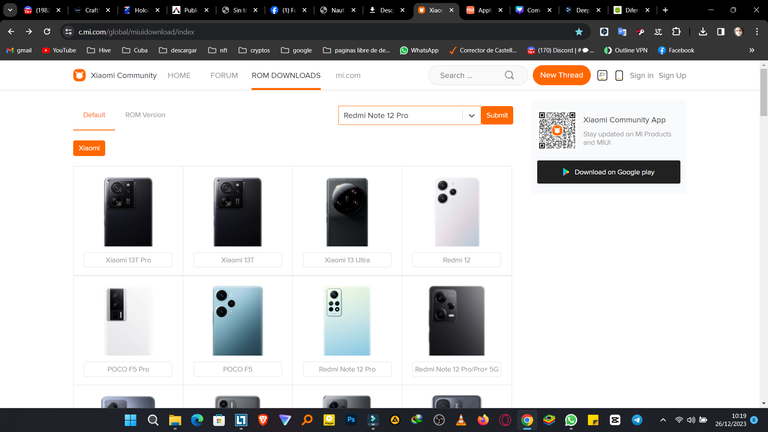Viewport: 768px width, 432px height.
Task: Click Download on Google play button
Action: (x=608, y=172)
